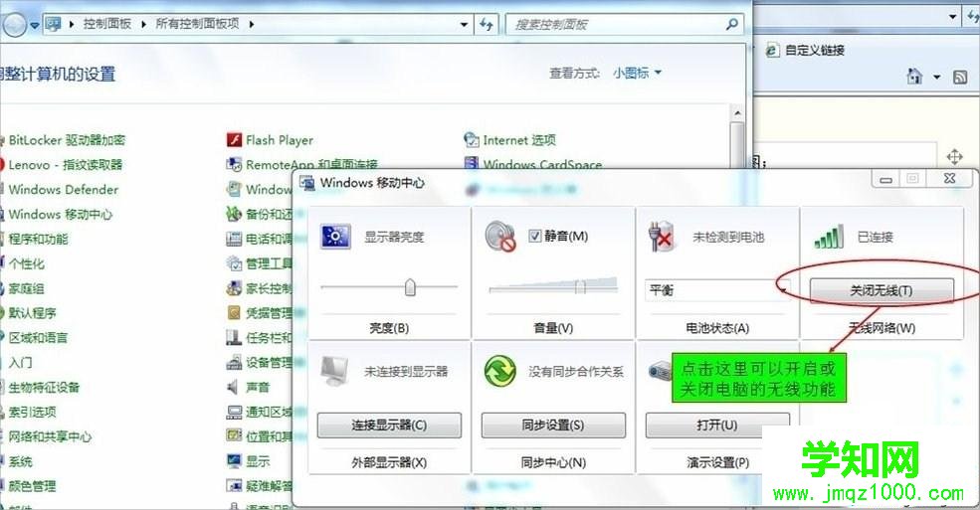Image resolution: width=980 pixels, height=510 pixels.
Task: Click 控制面板 in the breadcrumb path
Action: (x=107, y=24)
